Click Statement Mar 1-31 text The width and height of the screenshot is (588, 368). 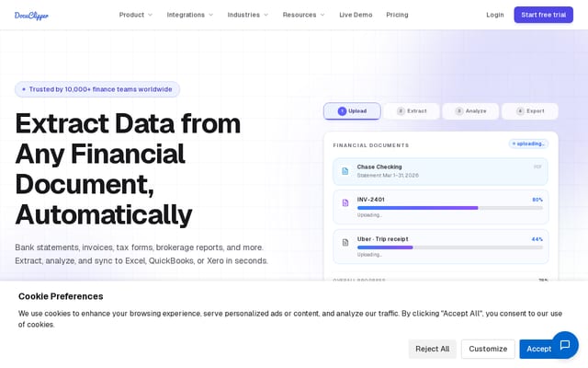coord(388,176)
